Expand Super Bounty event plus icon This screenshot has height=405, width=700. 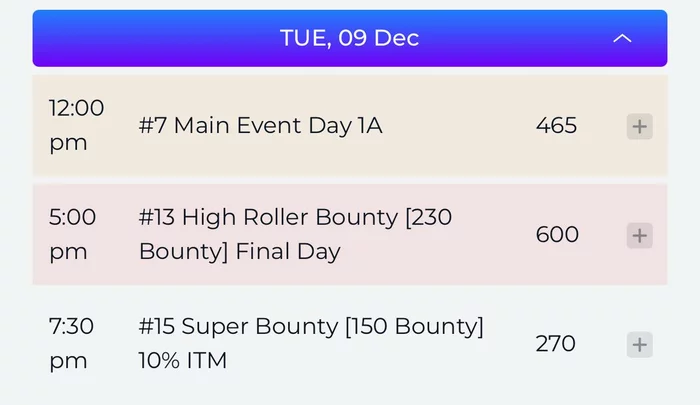point(640,345)
